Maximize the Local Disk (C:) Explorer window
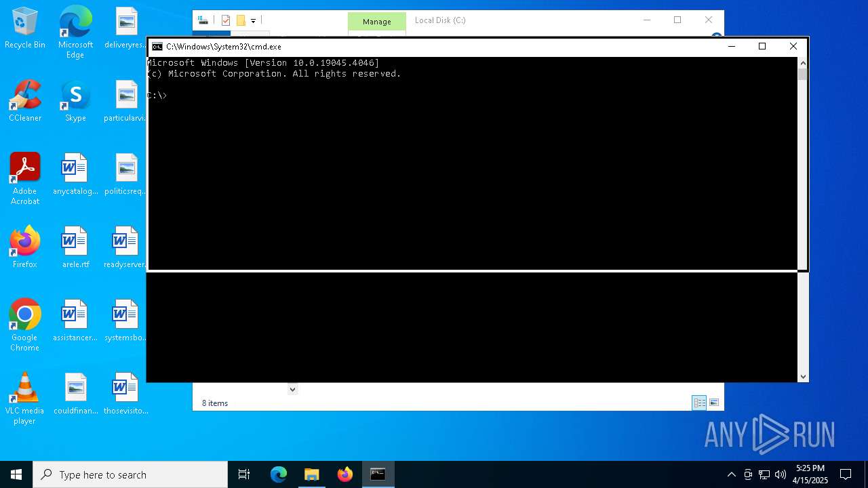Viewport: 868px width, 488px height. 677,20
